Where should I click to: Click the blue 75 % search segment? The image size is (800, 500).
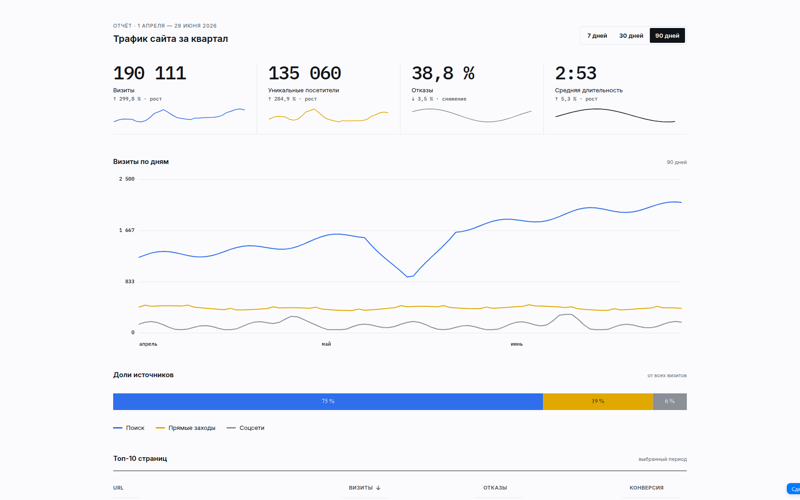coord(328,402)
